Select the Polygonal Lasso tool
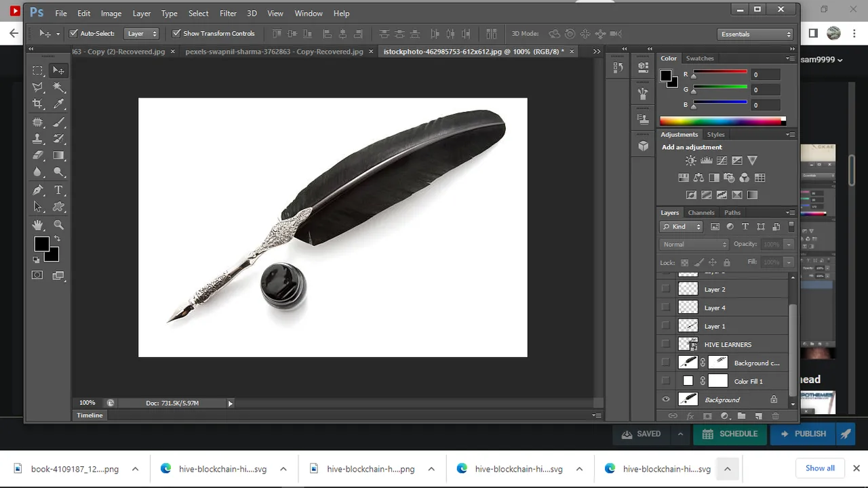Screen dimensions: 868x488 [38, 87]
